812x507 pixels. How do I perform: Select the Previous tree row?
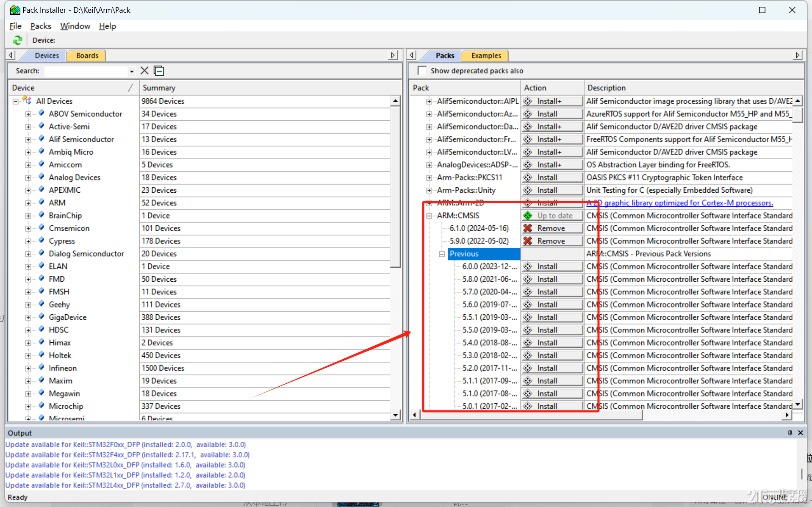tap(484, 254)
